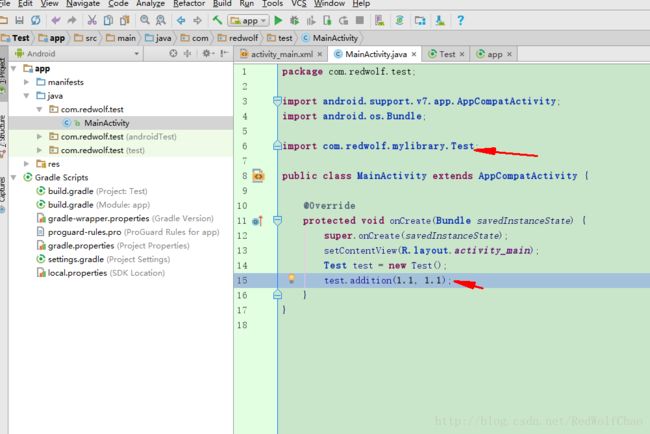Click MainActivity breadcrumb item

click(330, 38)
